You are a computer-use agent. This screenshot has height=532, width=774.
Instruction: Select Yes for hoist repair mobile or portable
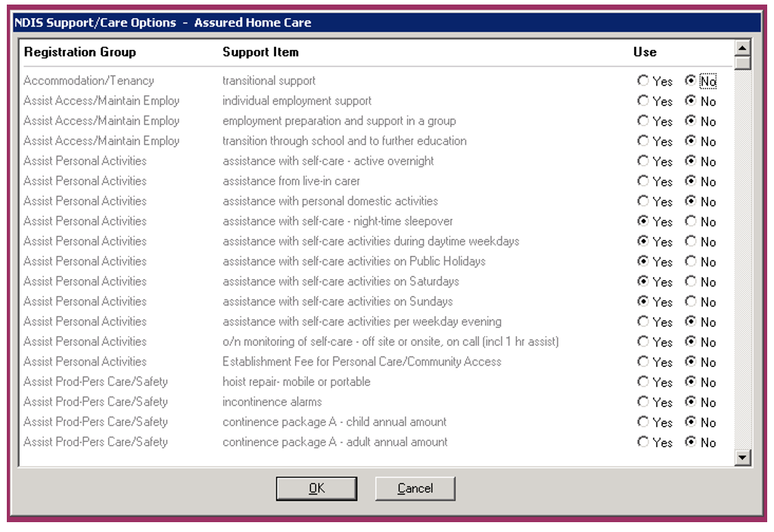(x=642, y=381)
